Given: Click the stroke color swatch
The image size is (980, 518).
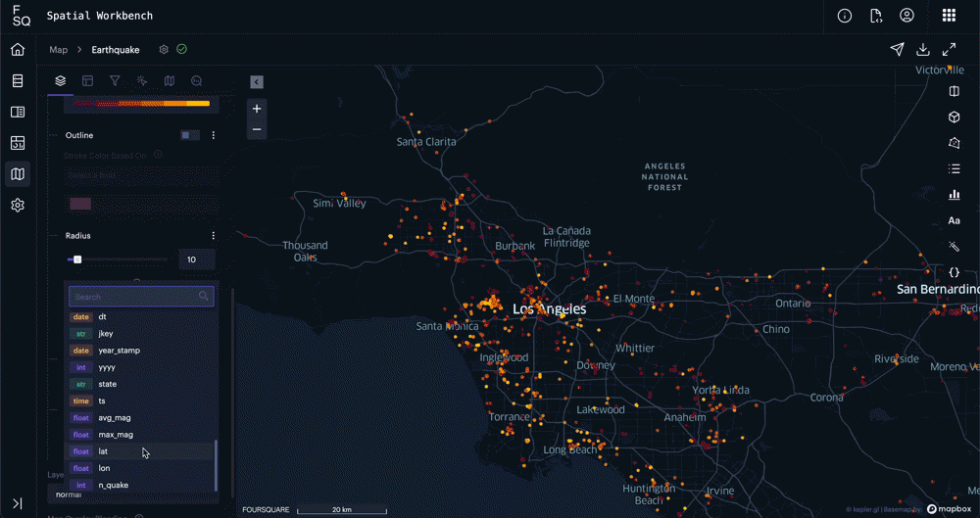Looking at the screenshot, I should (x=80, y=204).
